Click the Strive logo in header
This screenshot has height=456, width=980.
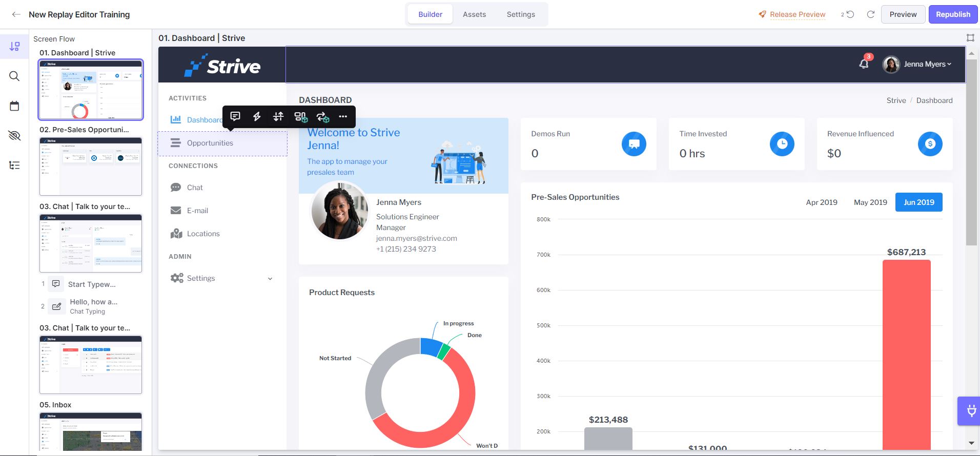(222, 66)
